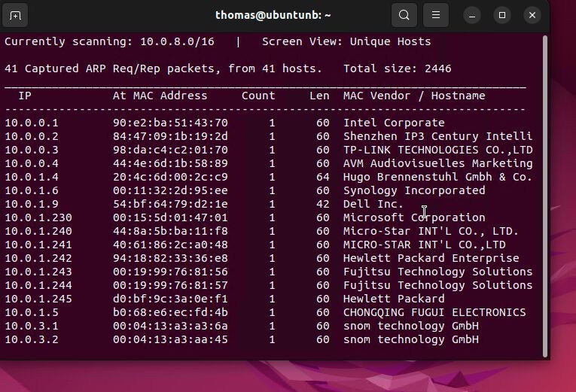Click MAC address d0:bf:9c:3a:0e:f1
The image size is (576, 392).
[x=170, y=299]
